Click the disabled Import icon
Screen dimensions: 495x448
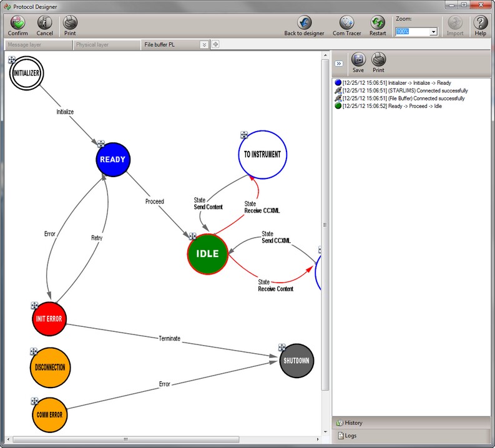[454, 26]
